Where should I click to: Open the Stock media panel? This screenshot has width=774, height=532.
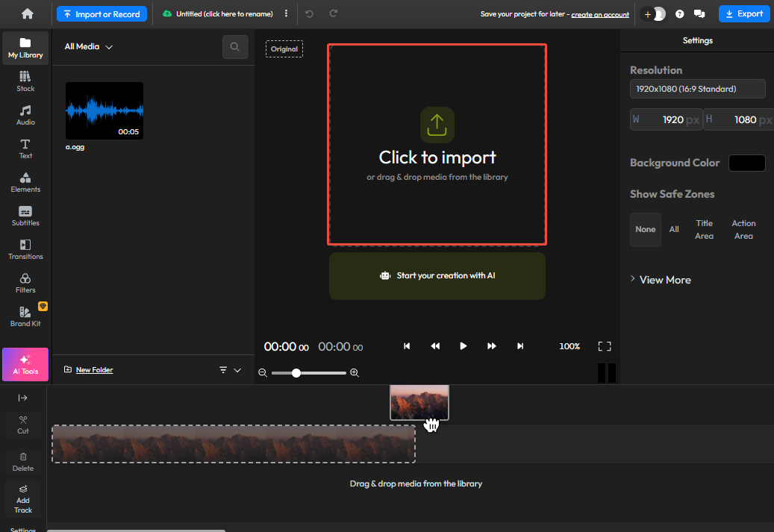pos(25,81)
